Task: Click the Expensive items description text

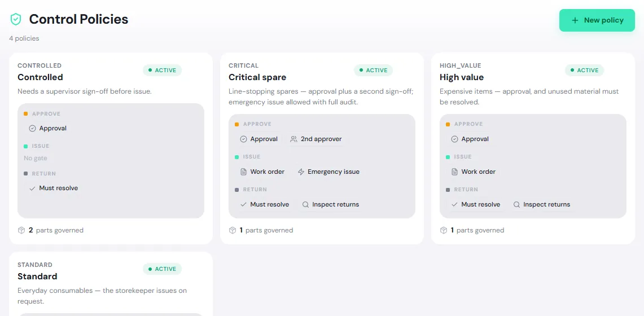Action: pos(529,96)
